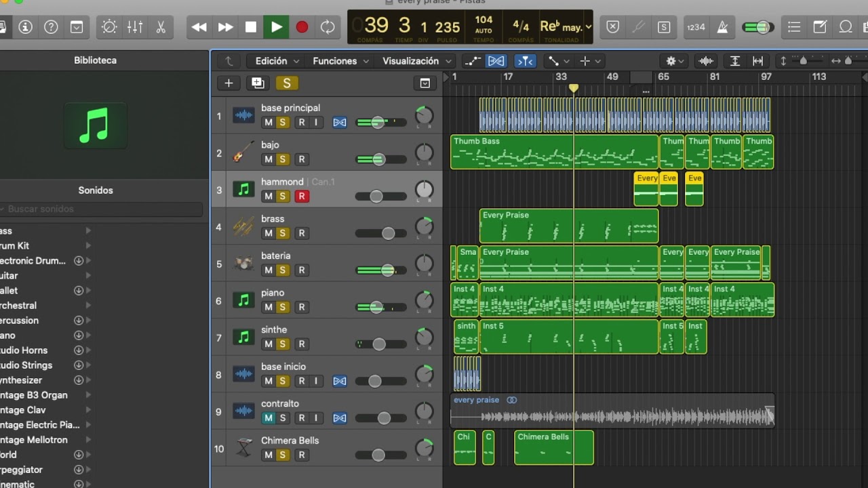Open the Loop Browser icon
This screenshot has height=488, width=868.
pos(846,27)
